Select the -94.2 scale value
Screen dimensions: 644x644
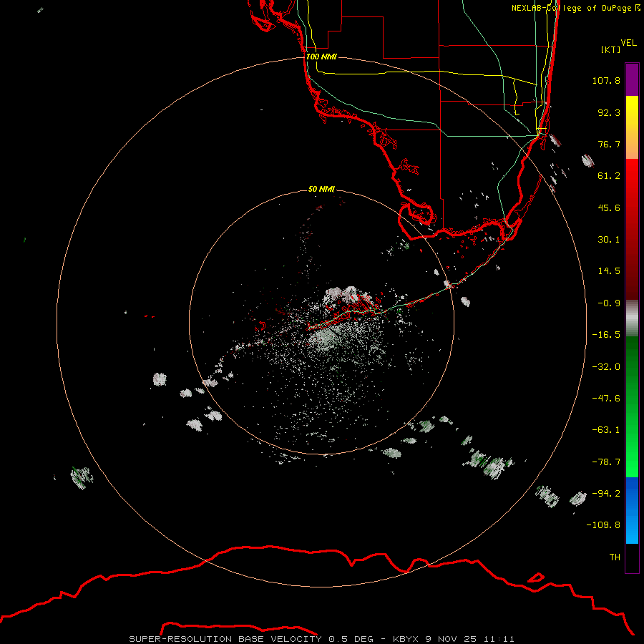coord(606,494)
